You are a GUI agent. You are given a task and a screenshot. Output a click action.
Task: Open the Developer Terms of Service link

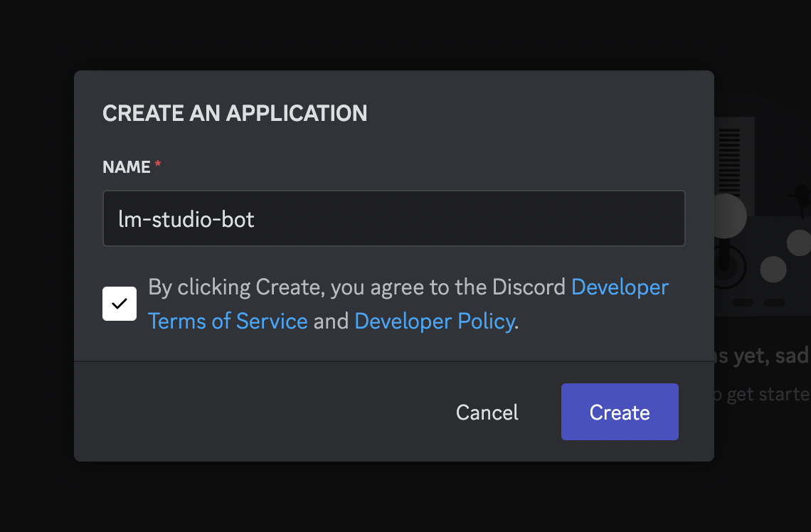pyautogui.click(x=228, y=321)
